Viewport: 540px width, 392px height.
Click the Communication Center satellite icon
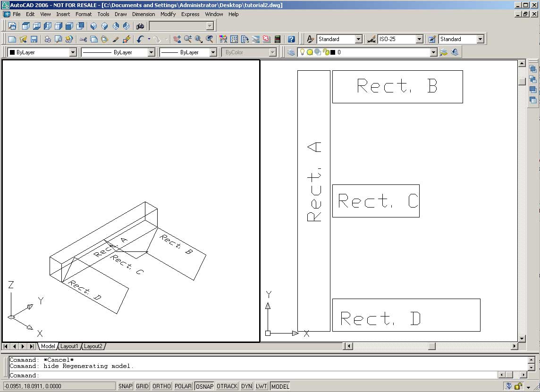pos(508,386)
